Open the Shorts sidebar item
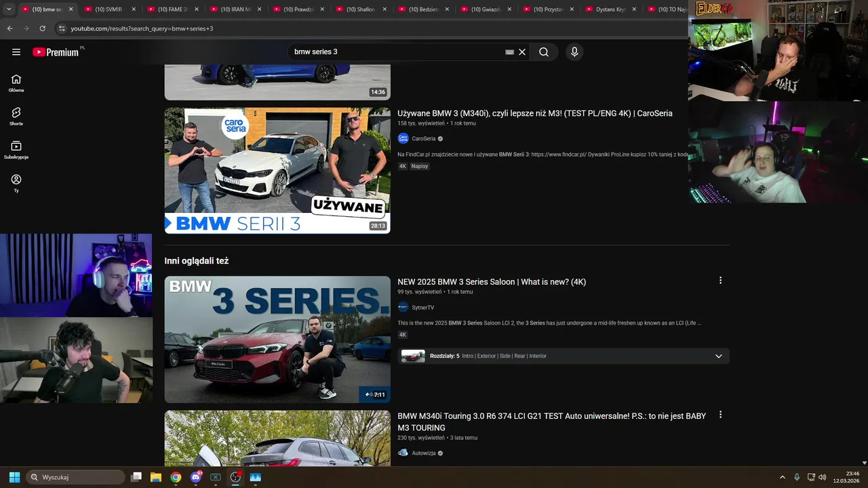The height and width of the screenshot is (488, 868). (16, 117)
